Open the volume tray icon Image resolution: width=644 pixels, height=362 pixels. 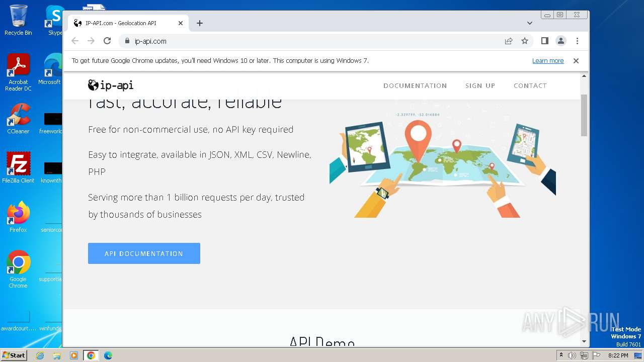point(572,355)
